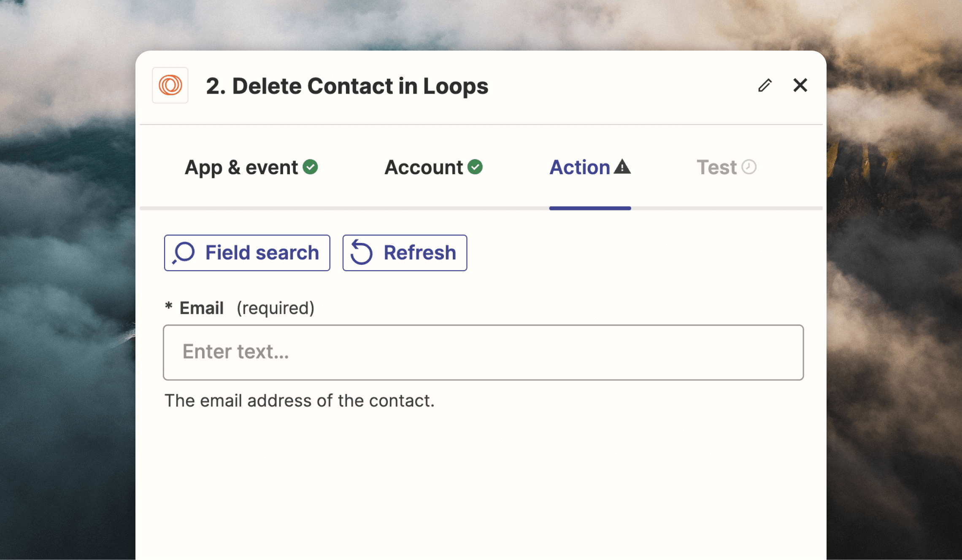962x560 pixels.
Task: Click the pencil icon to rename step
Action: 765,85
